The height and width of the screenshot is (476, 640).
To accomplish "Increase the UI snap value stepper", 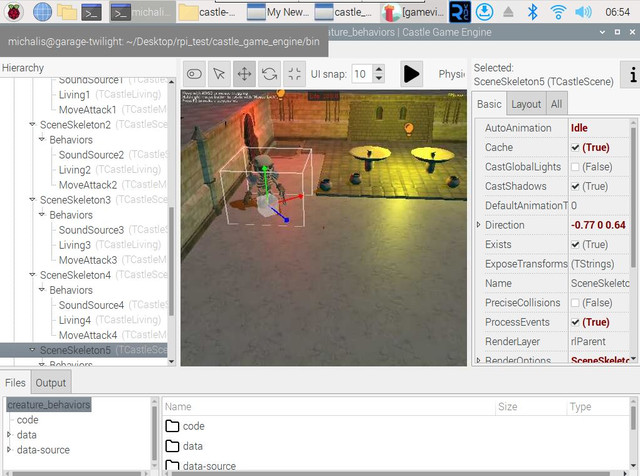I will coord(379,70).
